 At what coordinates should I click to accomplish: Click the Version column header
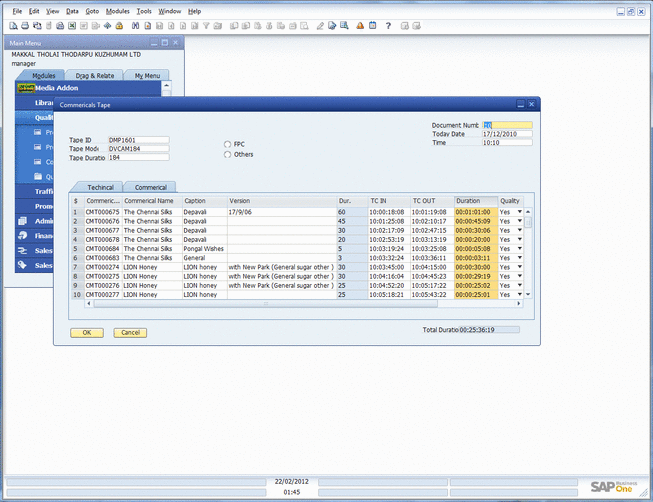(x=282, y=201)
